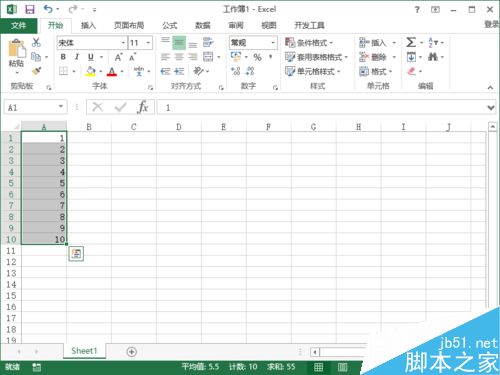This screenshot has width=500, height=375.
Task: Open font name dropdown
Action: (x=123, y=43)
